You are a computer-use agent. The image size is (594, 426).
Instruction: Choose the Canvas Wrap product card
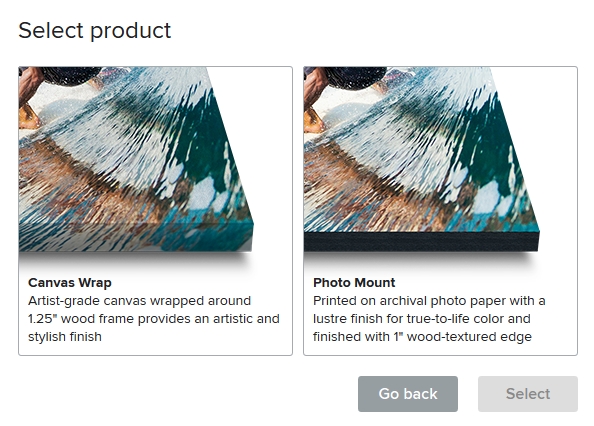coord(155,211)
